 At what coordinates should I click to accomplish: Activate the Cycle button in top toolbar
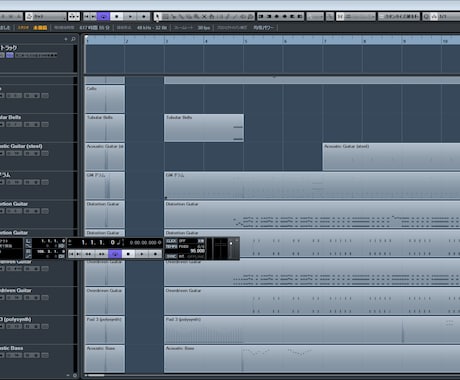[104, 16]
